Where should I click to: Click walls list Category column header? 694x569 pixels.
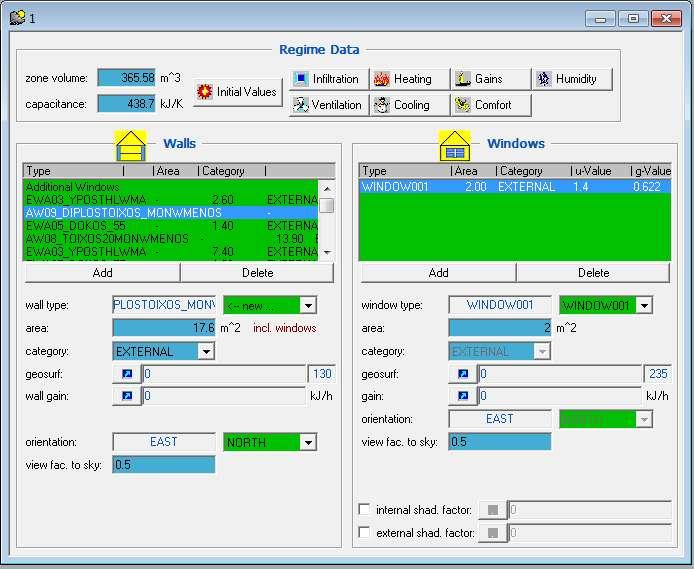[231, 171]
